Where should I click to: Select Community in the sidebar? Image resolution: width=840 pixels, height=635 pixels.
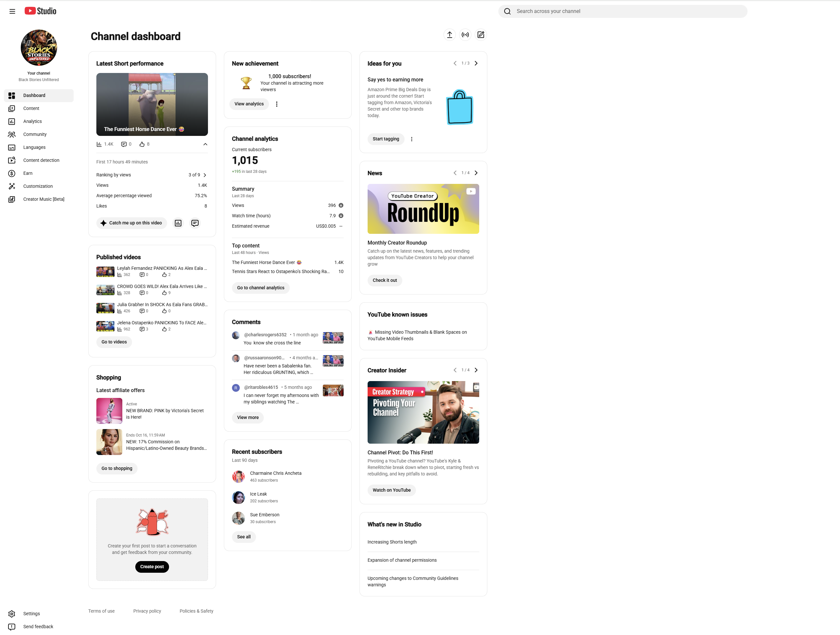click(x=39, y=134)
